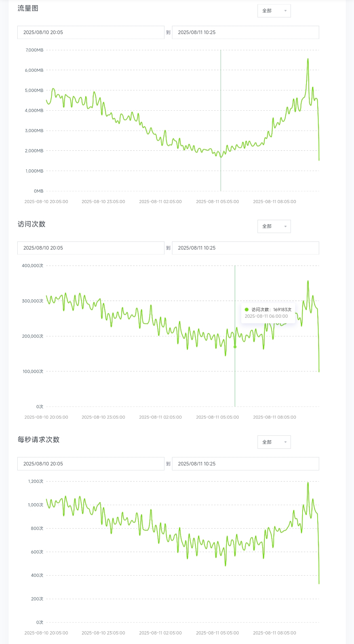354x644 pixels.
Task: Select the 访问次数 start time input
Action: point(91,248)
